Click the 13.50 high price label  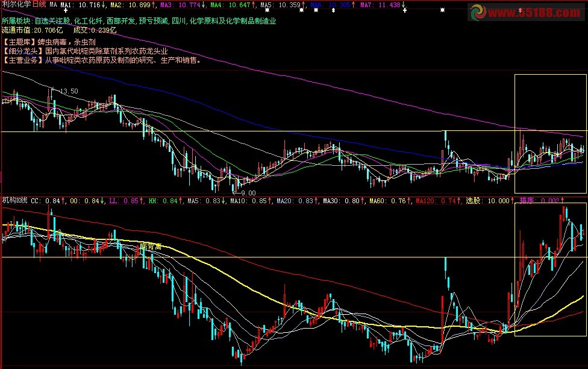[69, 91]
